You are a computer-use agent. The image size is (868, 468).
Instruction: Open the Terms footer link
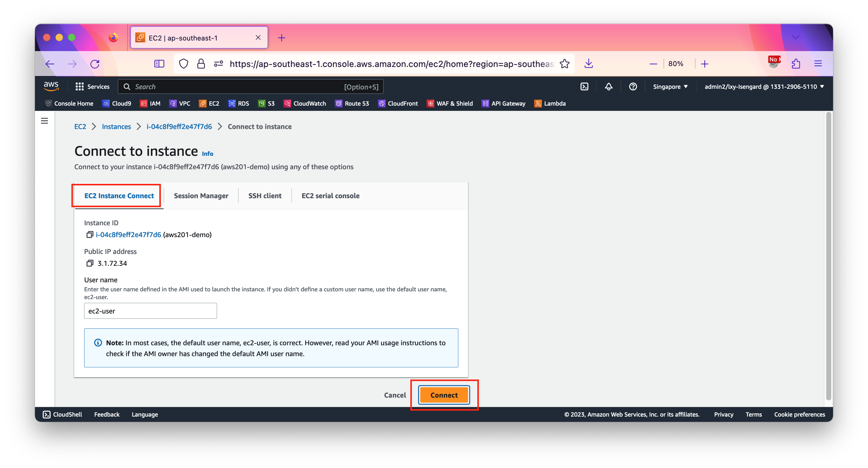click(x=754, y=414)
